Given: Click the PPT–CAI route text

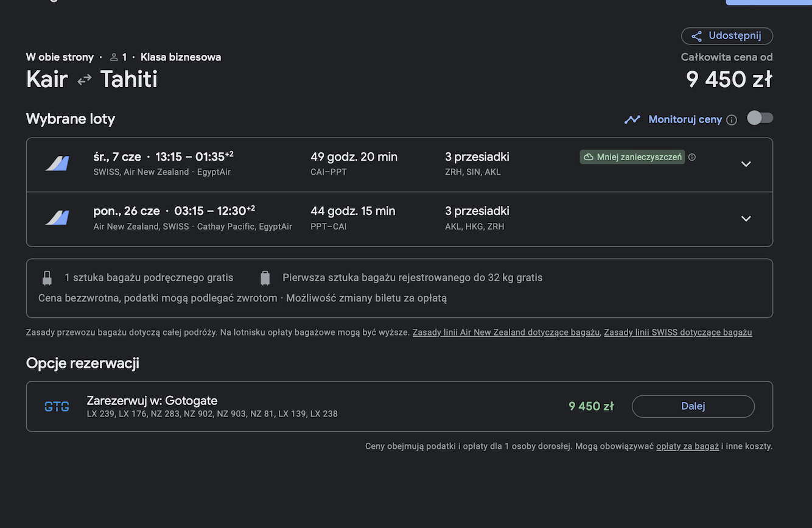Looking at the screenshot, I should pyautogui.click(x=329, y=227).
